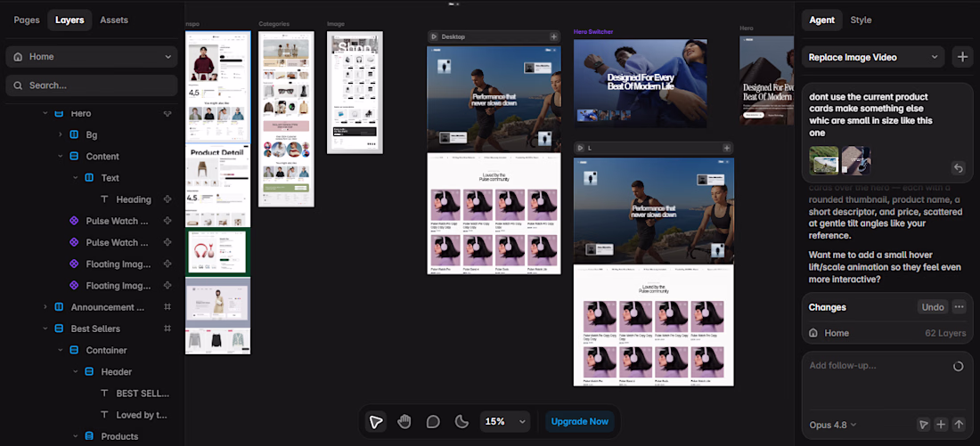Image resolution: width=980 pixels, height=446 pixels.
Task: Click the Upgrade Now button
Action: point(579,422)
